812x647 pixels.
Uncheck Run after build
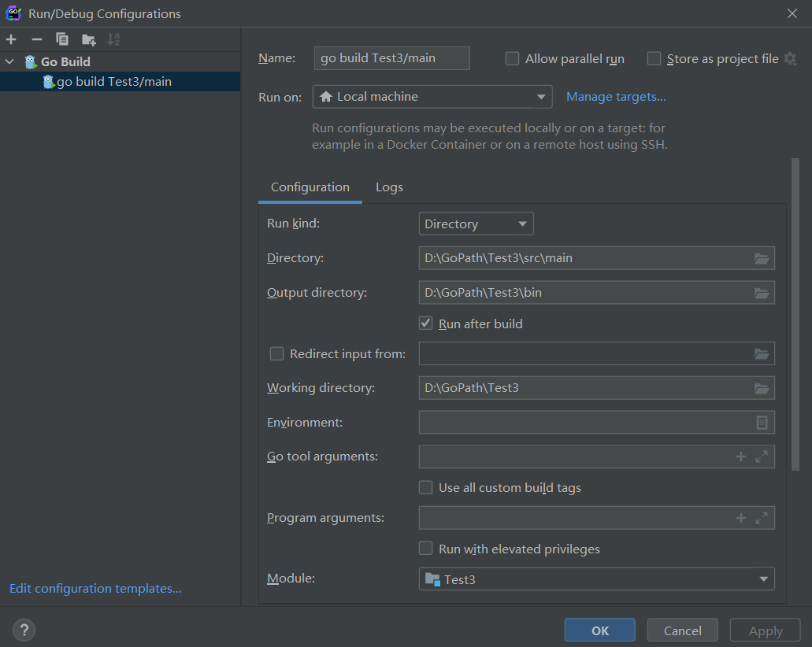pyautogui.click(x=426, y=323)
